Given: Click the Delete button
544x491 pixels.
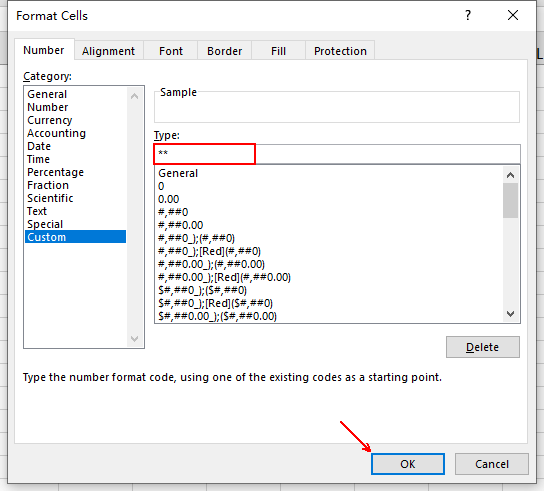Looking at the screenshot, I should (x=483, y=347).
